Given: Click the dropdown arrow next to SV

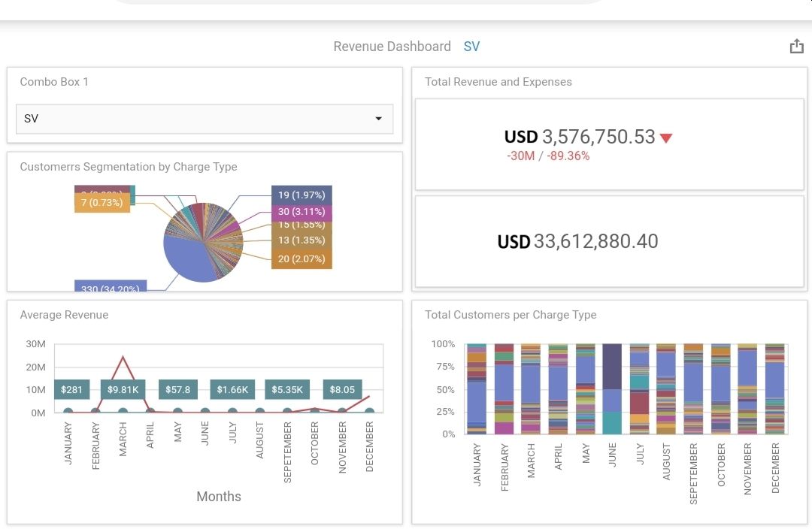Looking at the screenshot, I should click(x=378, y=119).
